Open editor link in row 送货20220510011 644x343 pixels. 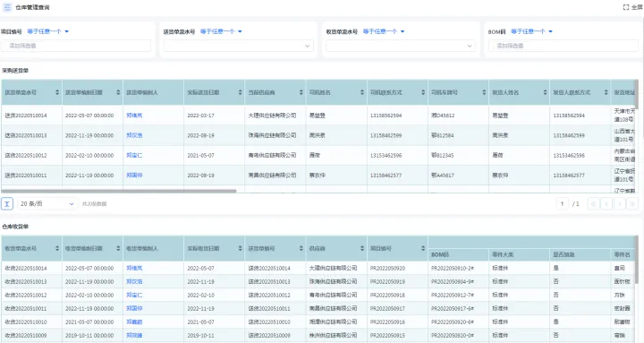pos(134,176)
